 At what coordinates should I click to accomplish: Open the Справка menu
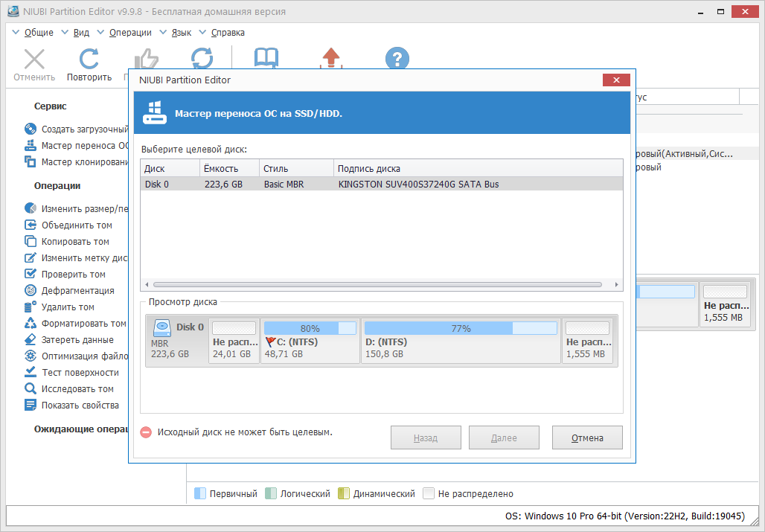pos(228,33)
